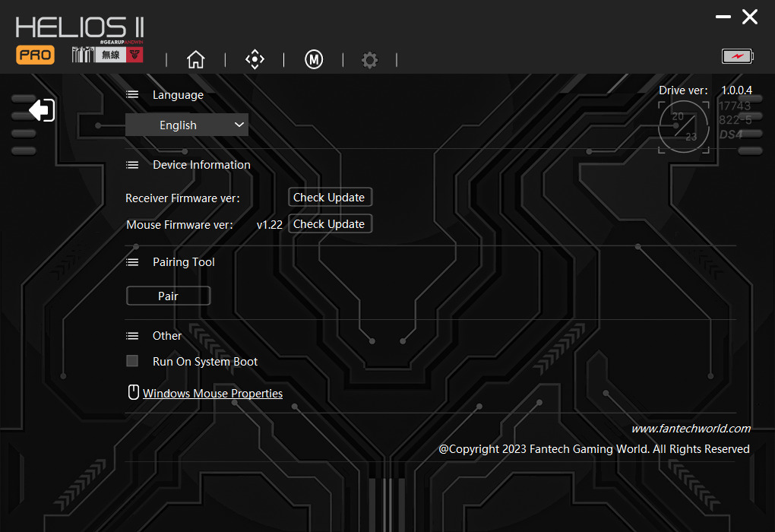775x532 pixels.
Task: Open Windows Mouse Properties link
Action: point(213,394)
